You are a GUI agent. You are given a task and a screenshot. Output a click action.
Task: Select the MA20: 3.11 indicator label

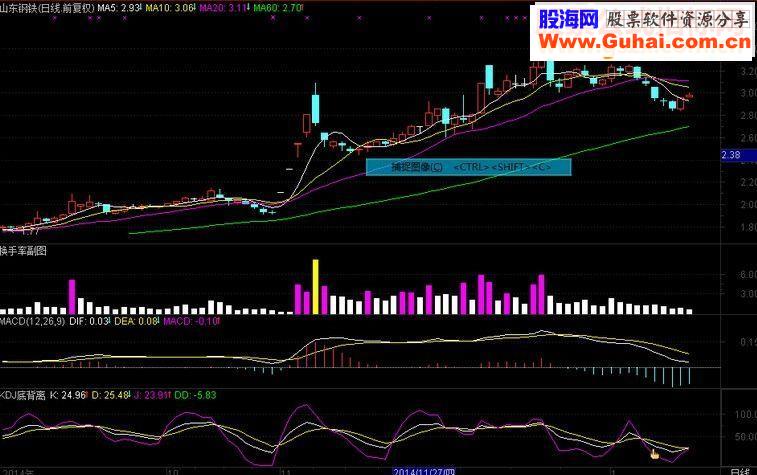pyautogui.click(x=224, y=8)
